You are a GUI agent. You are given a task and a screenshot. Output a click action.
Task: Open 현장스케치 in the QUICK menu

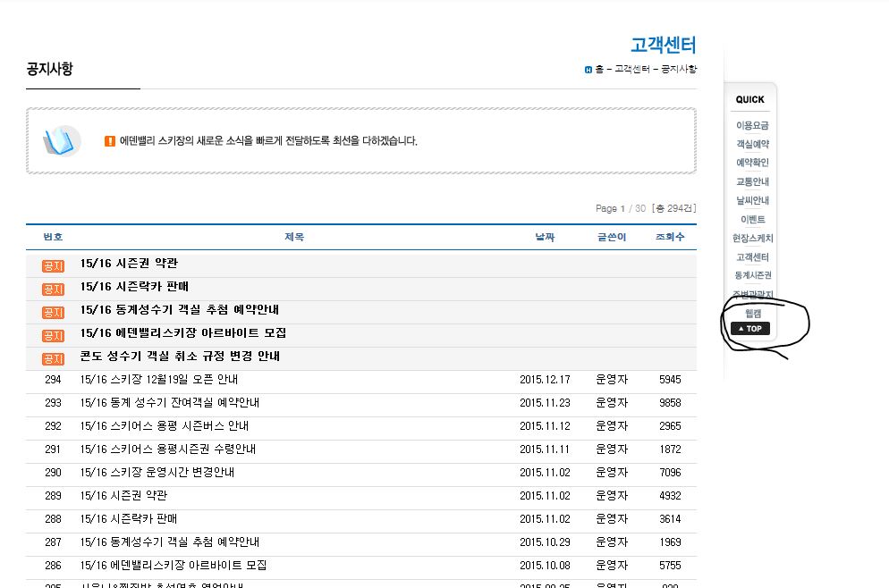point(752,238)
